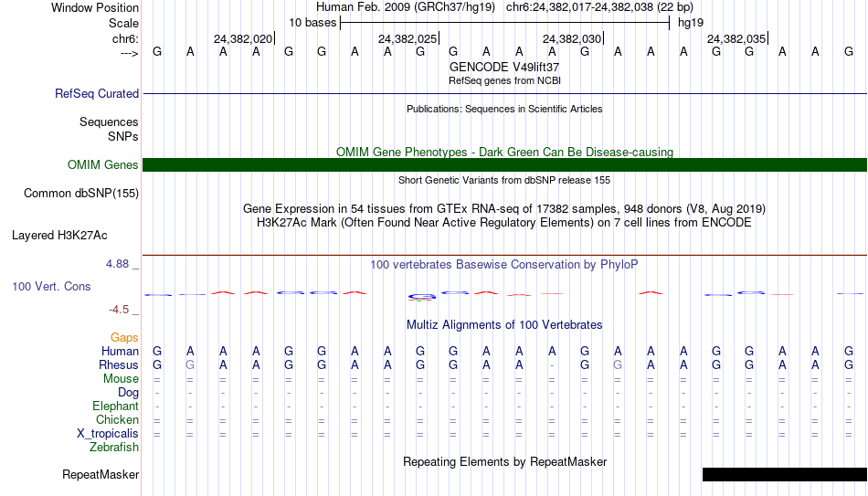Click the SNPs track label
This screenshot has height=496, width=868.
pyautogui.click(x=123, y=136)
